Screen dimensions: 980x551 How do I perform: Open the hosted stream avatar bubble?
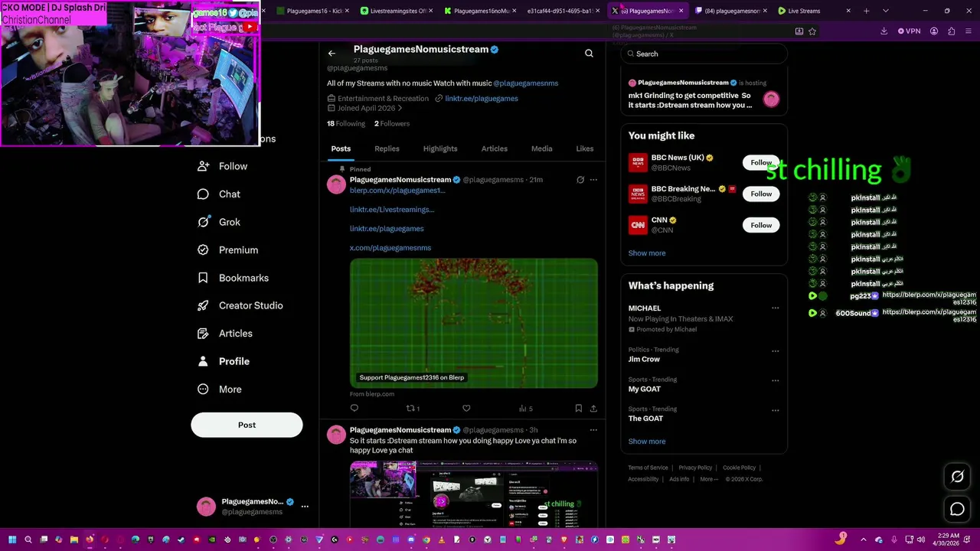771,99
